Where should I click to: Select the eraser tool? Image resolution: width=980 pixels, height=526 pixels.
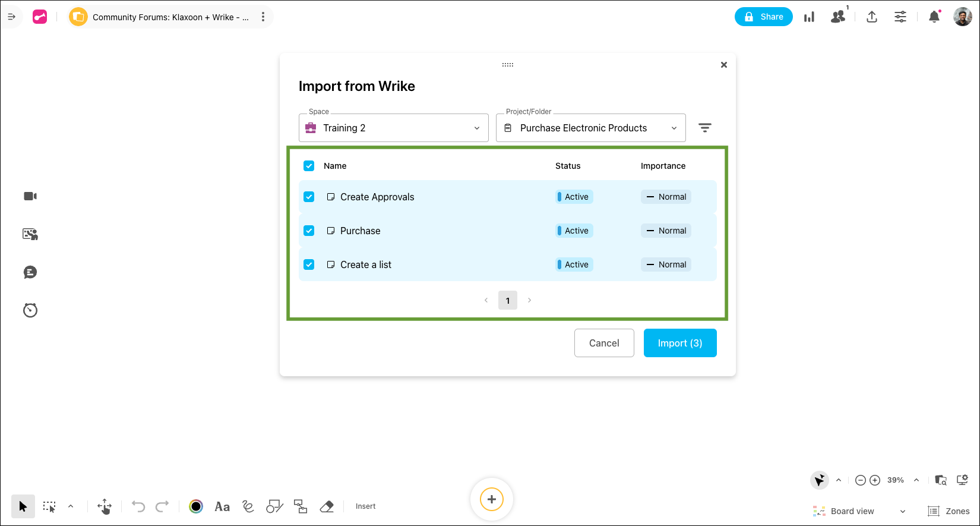point(327,506)
